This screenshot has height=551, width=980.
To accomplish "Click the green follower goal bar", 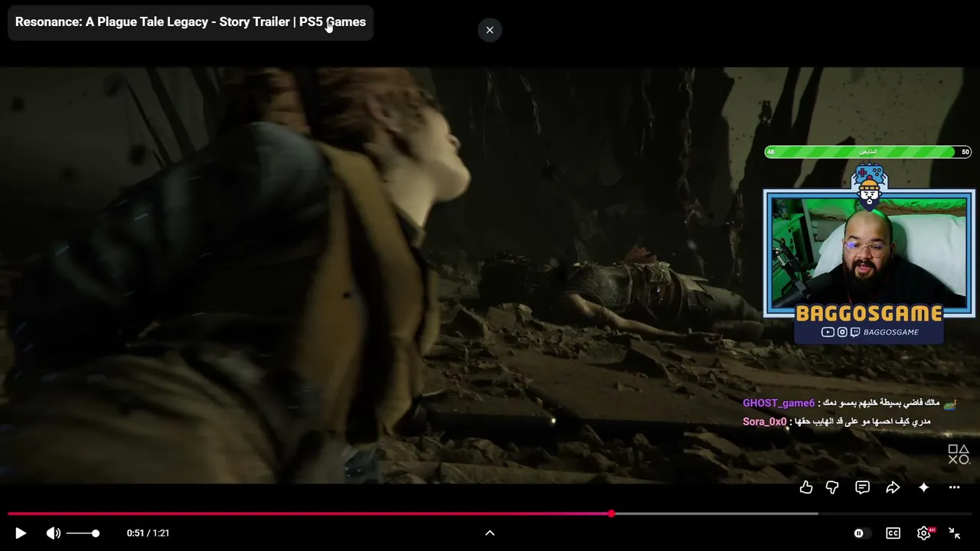I will 868,152.
